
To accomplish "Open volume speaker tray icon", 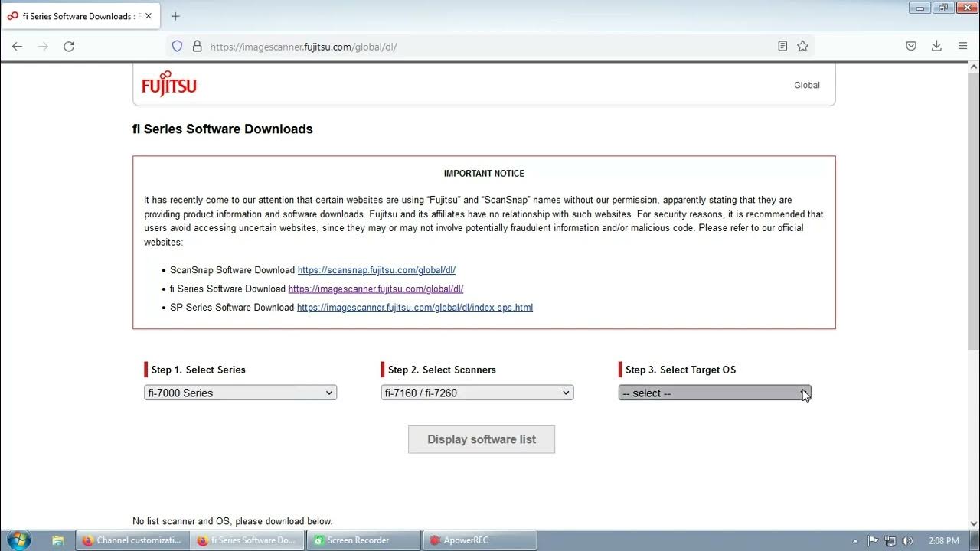I will [x=907, y=540].
